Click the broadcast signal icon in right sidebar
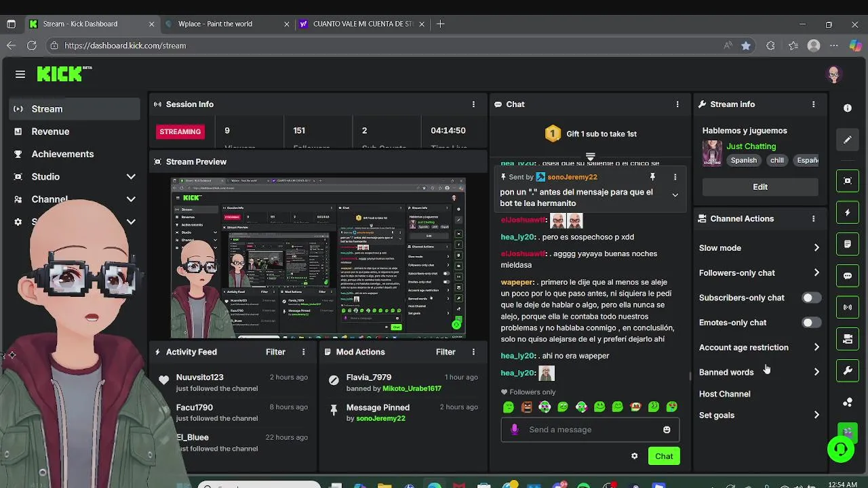 (x=848, y=307)
